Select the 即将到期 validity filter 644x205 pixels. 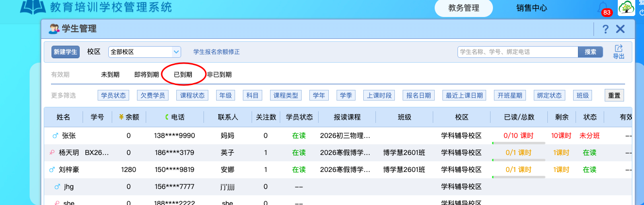[147, 75]
